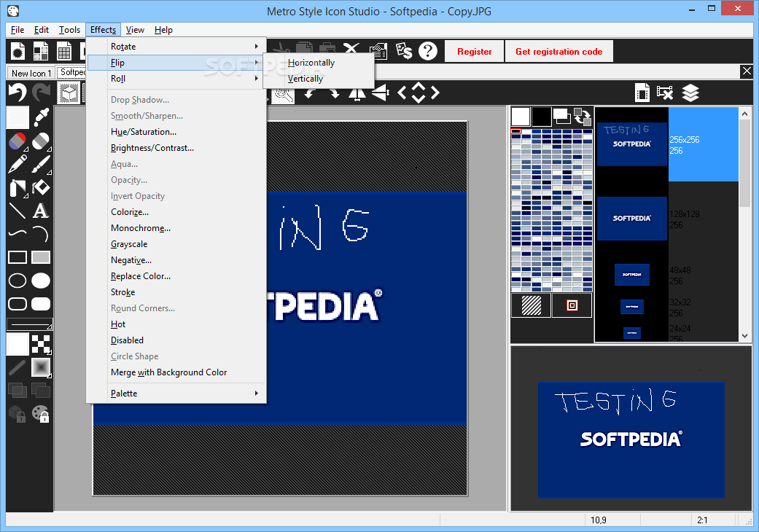The height and width of the screenshot is (532, 759).
Task: Select the empty Rectangle tool
Action: (17, 257)
